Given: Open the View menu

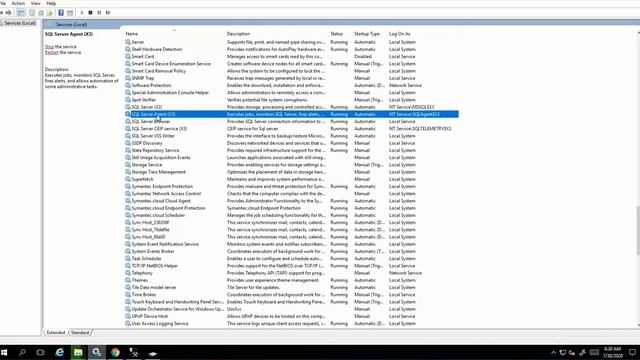Looking at the screenshot, I should tap(36, 3).
